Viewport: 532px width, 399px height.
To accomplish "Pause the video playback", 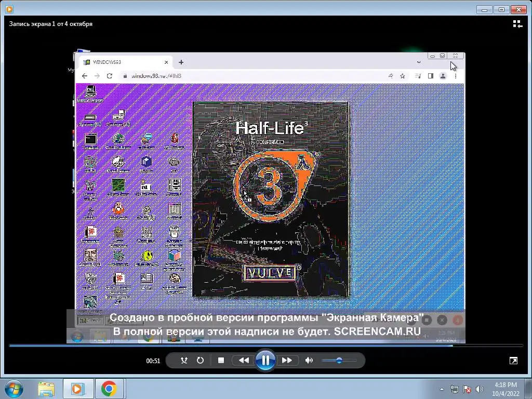I will (265, 361).
